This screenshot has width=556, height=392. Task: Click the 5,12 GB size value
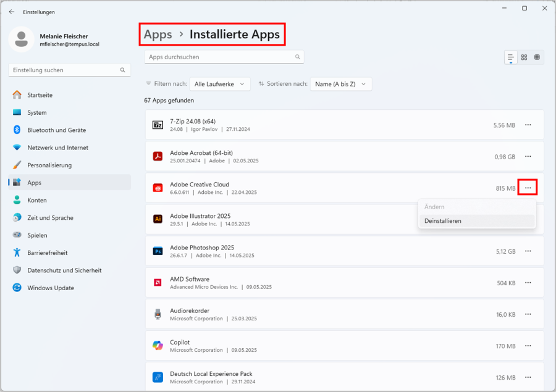point(505,251)
